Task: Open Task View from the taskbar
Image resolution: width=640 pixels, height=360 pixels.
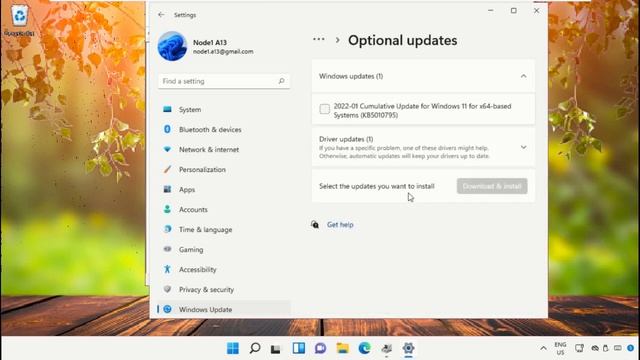Action: point(276,349)
